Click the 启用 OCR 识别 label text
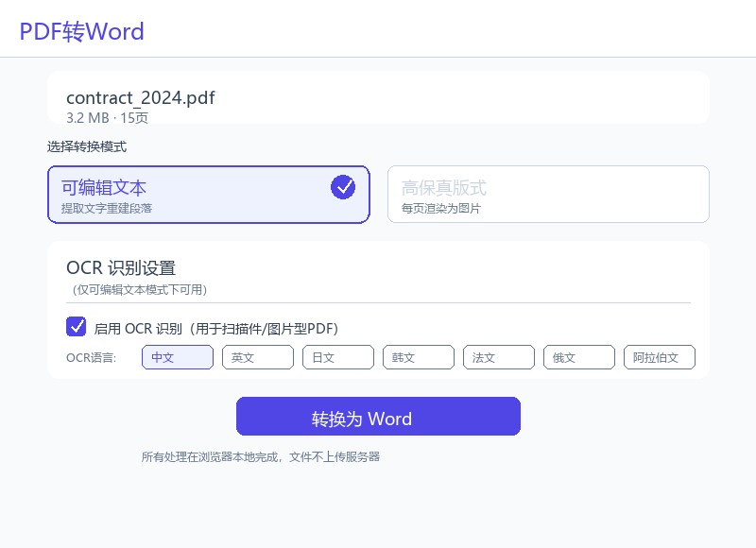The height and width of the screenshot is (548, 756). pos(216,329)
